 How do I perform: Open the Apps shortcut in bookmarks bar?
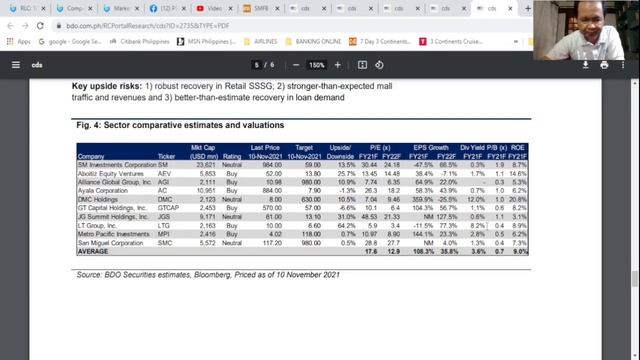18,41
